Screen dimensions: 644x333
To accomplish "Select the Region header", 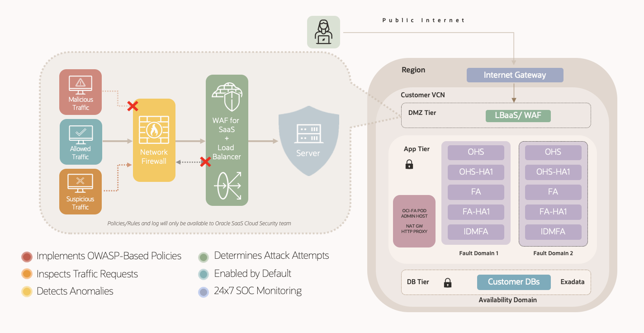I will pyautogui.click(x=413, y=70).
